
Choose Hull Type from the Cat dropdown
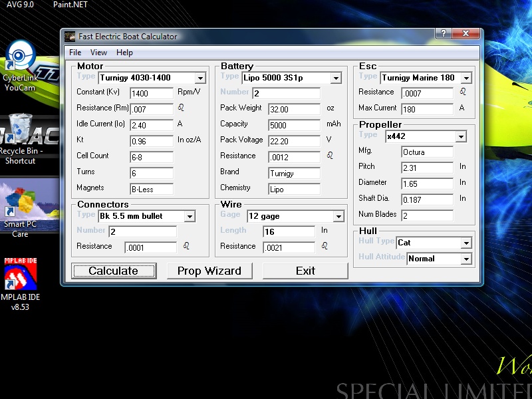point(465,243)
